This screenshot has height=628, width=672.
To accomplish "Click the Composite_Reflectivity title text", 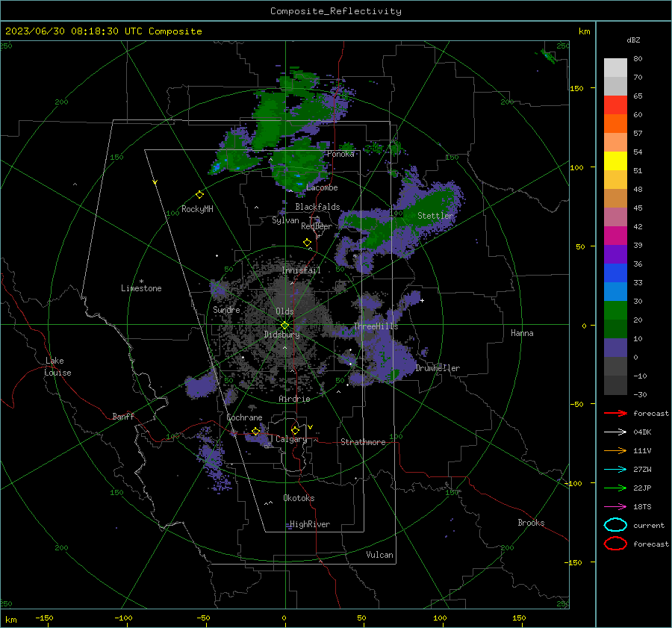I will (x=336, y=11).
